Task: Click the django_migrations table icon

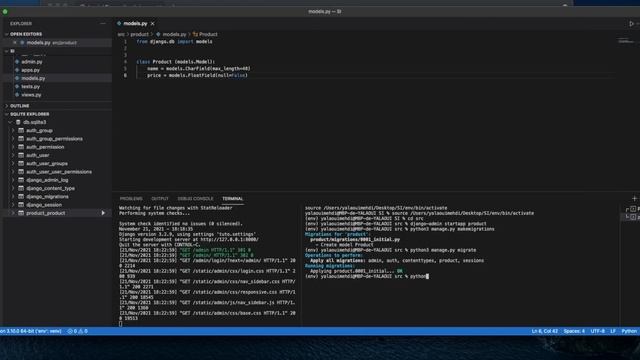Action: [21, 196]
